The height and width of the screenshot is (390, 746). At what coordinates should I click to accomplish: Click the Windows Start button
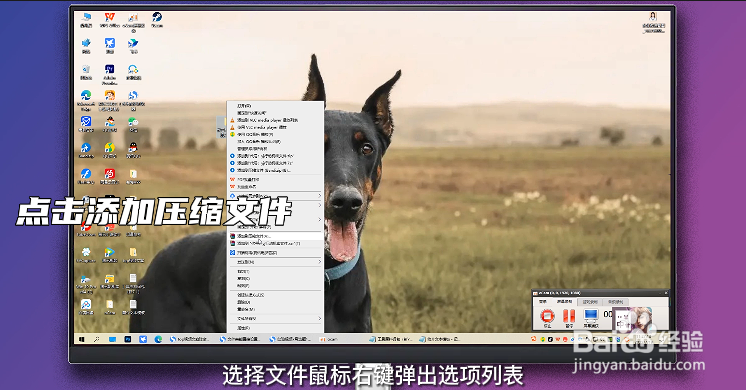[x=82, y=339]
